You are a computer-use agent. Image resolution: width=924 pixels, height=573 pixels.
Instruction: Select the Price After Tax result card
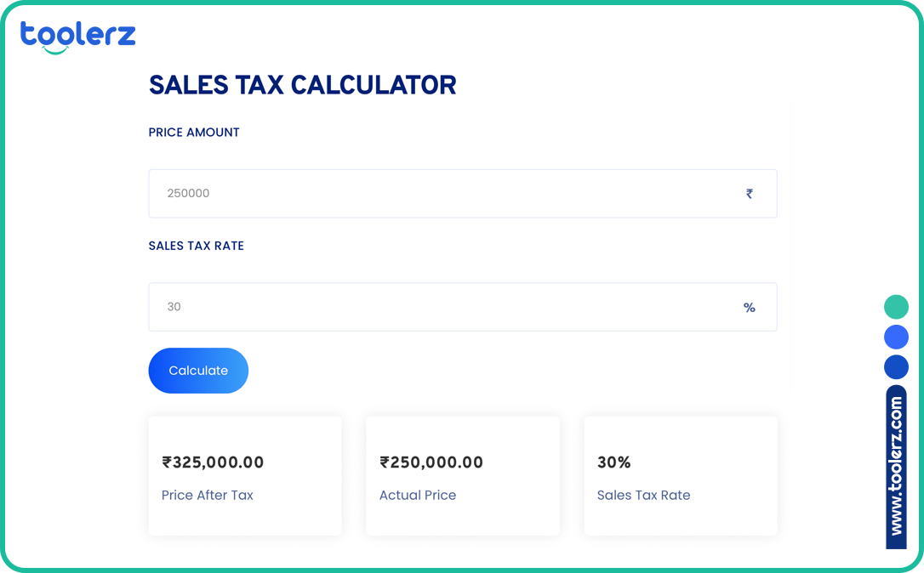point(245,475)
